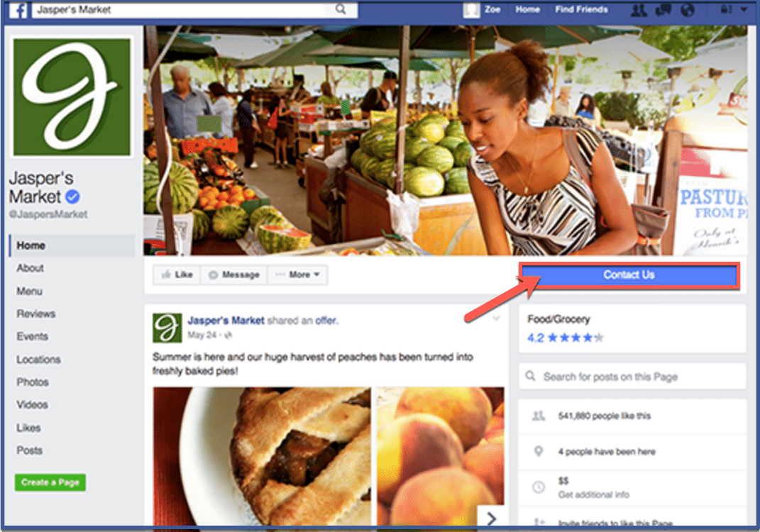The width and height of the screenshot is (760, 532).
Task: Click the 4.2 star rating
Action: 565,338
